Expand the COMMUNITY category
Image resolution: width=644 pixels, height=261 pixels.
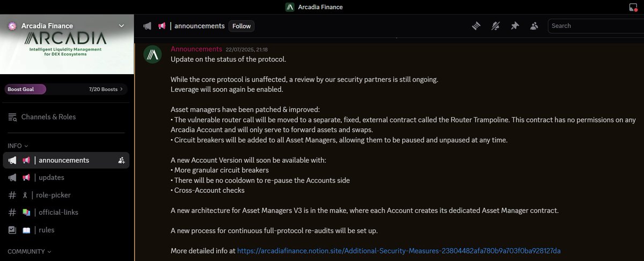pyautogui.click(x=30, y=251)
